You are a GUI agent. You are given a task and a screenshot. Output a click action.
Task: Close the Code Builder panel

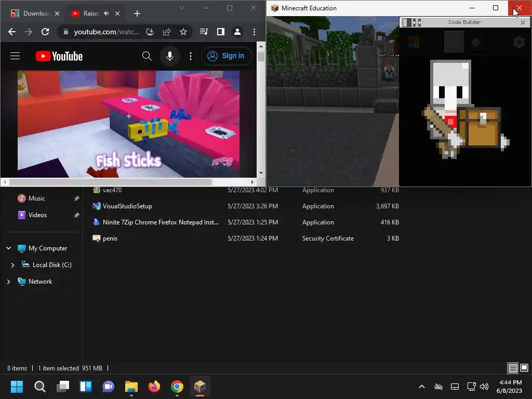point(523,22)
